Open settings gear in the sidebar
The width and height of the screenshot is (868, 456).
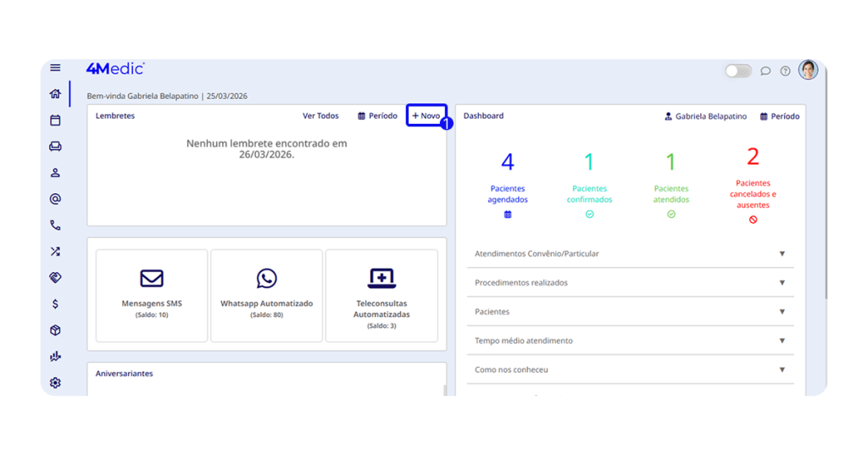(55, 382)
